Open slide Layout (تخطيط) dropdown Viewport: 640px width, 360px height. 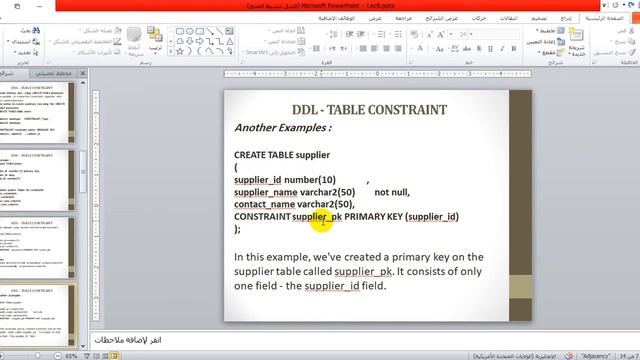550,31
